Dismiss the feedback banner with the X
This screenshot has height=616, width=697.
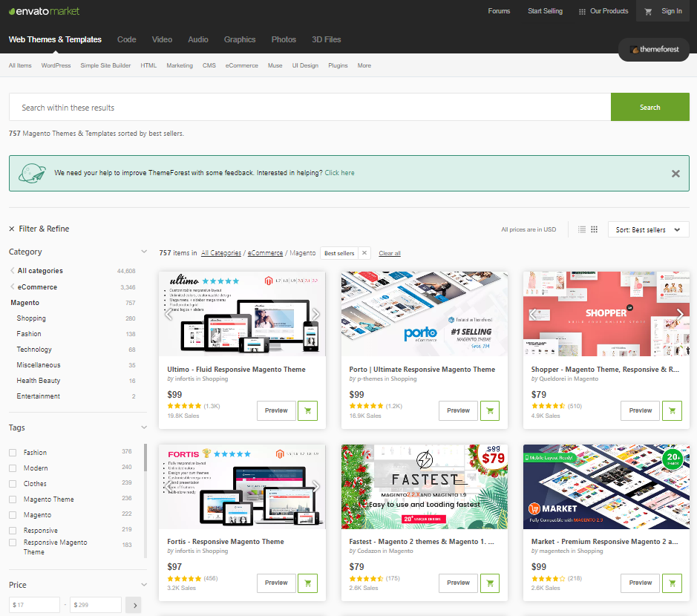click(x=675, y=173)
